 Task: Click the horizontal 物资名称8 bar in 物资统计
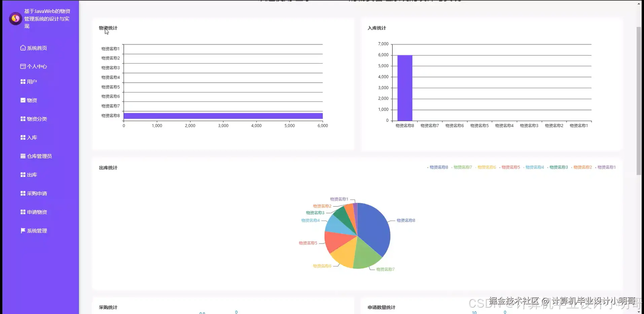click(x=223, y=116)
